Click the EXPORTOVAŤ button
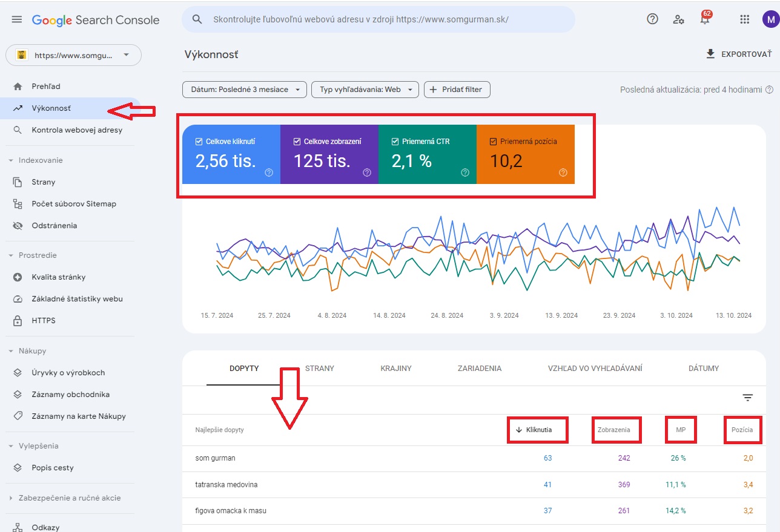Viewport: 780px width, 532px height. [739, 54]
